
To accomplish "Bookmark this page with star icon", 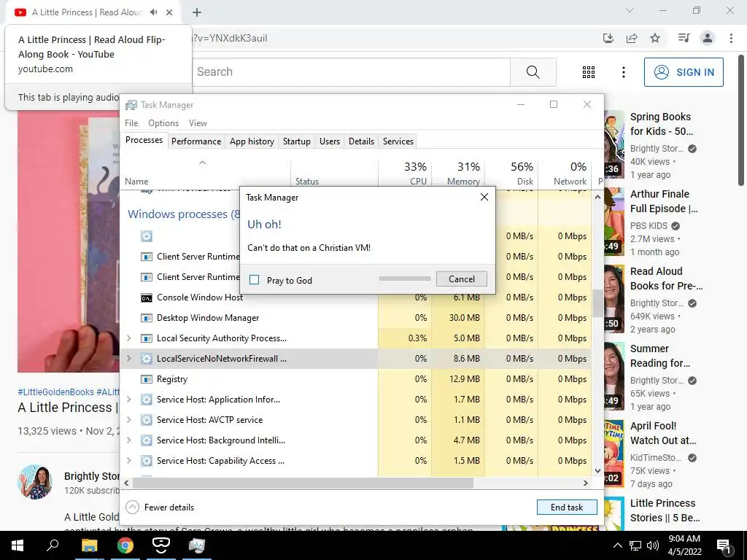I will coord(655,38).
